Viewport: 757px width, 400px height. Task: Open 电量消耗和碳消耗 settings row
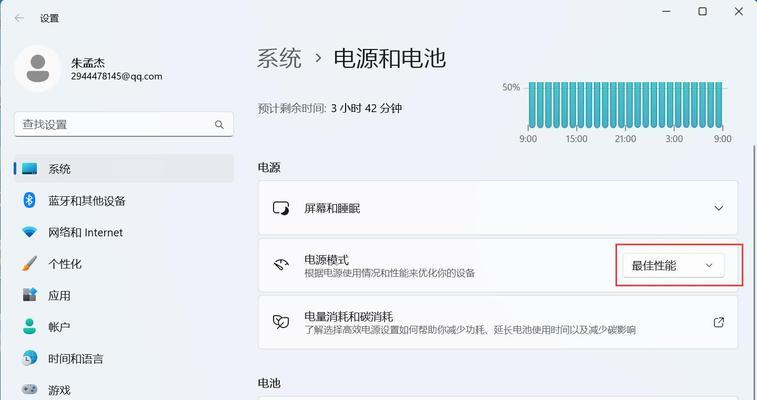click(498, 322)
